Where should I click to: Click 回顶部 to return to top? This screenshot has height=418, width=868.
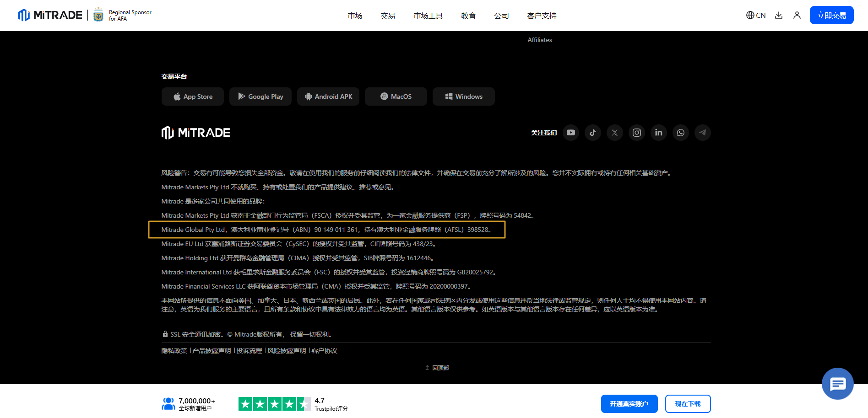coord(437,368)
